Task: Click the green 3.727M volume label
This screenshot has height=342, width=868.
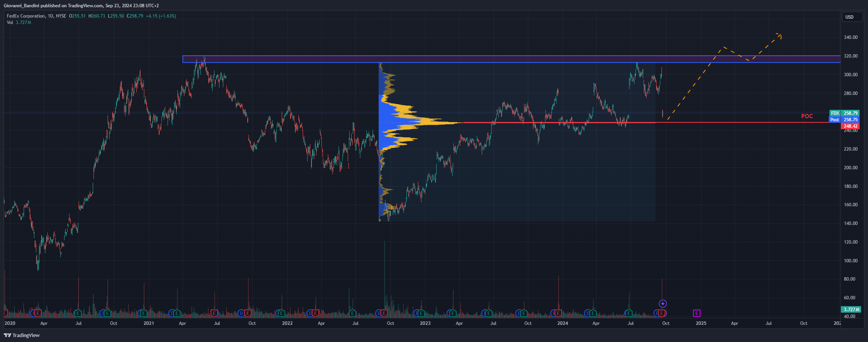Action: coord(851,309)
